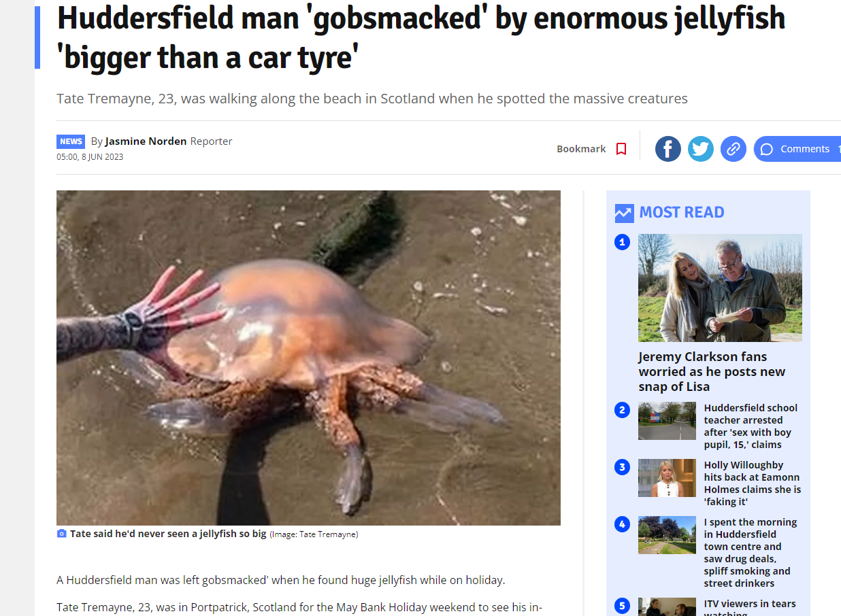Toggle Bookmark for this article

(x=591, y=149)
